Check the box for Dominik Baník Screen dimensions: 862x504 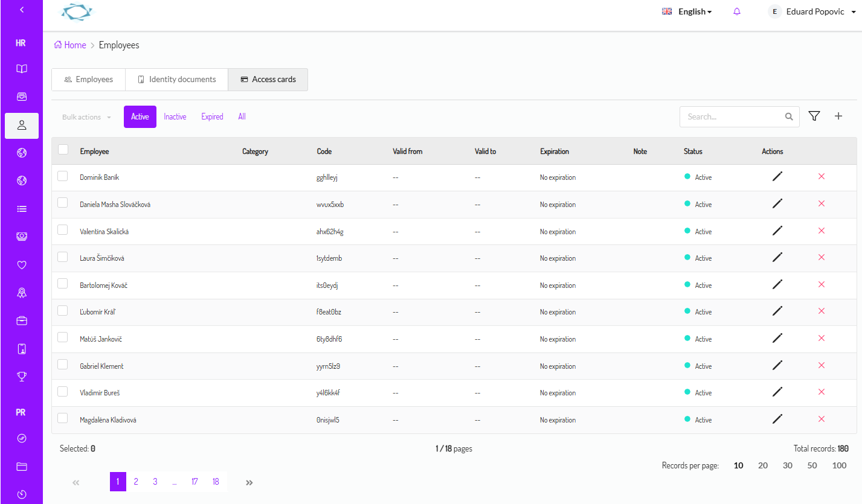(x=63, y=176)
